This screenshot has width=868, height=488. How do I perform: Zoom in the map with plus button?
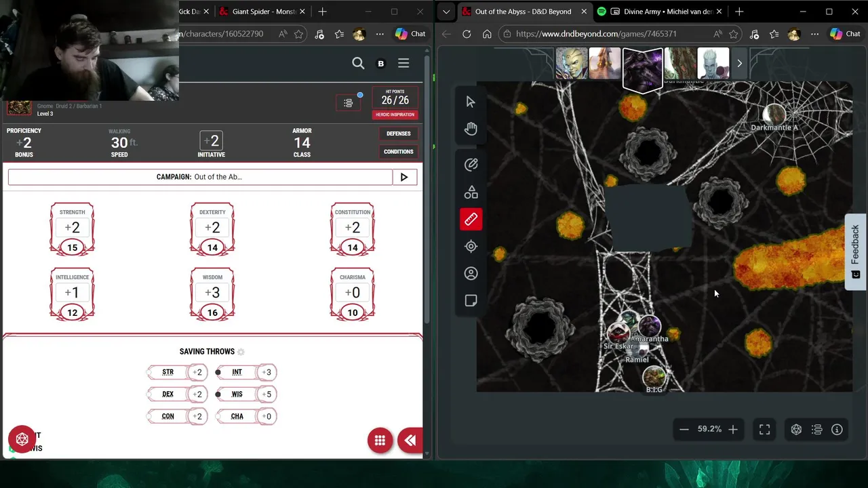(733, 429)
